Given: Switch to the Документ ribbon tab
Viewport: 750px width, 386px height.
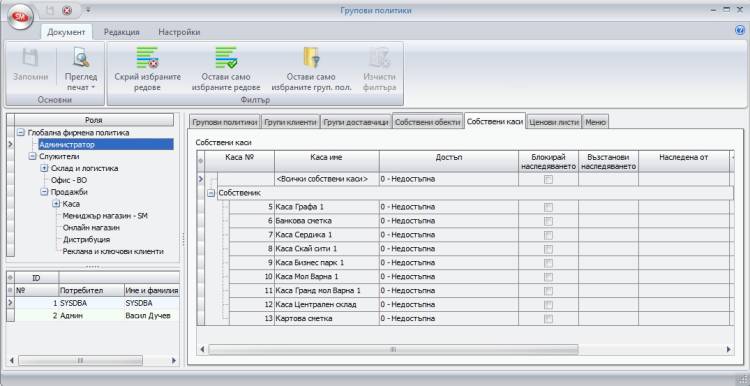Looking at the screenshot, I should click(66, 32).
